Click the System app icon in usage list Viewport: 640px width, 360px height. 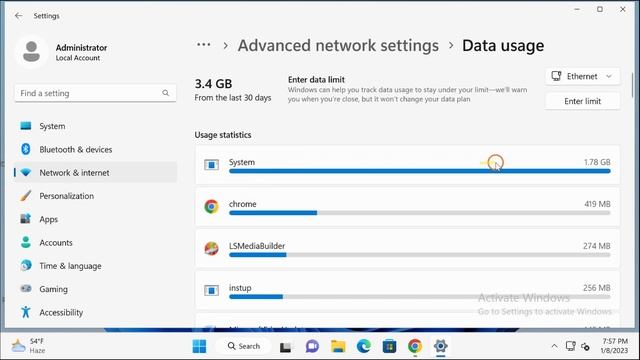click(x=211, y=164)
